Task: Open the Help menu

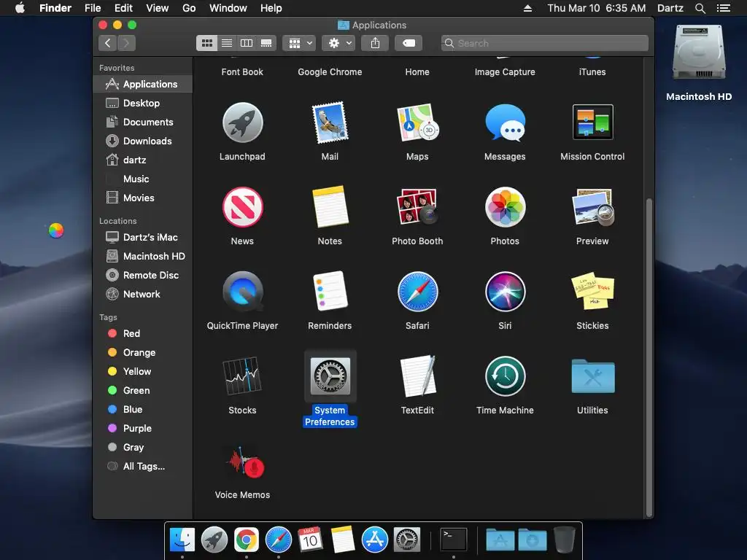Action: point(271,8)
